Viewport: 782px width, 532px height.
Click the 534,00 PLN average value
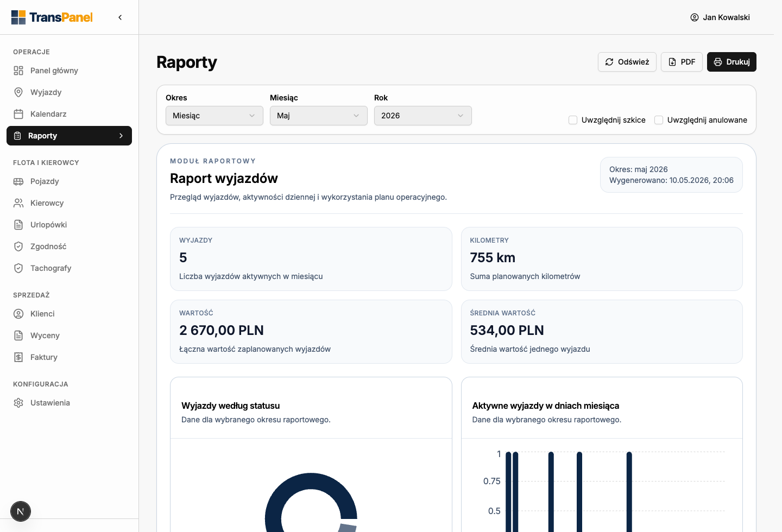pyautogui.click(x=507, y=331)
